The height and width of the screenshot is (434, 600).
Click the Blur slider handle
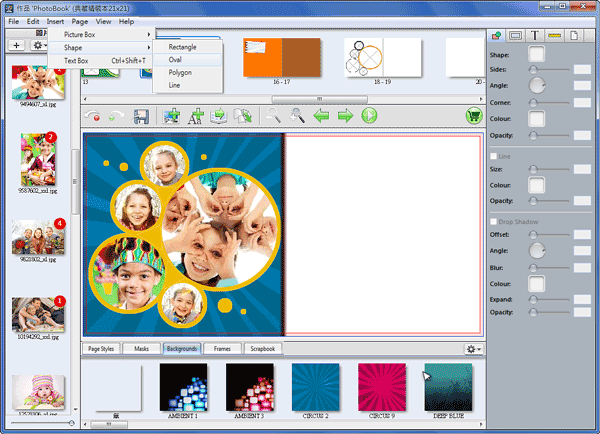[533, 268]
